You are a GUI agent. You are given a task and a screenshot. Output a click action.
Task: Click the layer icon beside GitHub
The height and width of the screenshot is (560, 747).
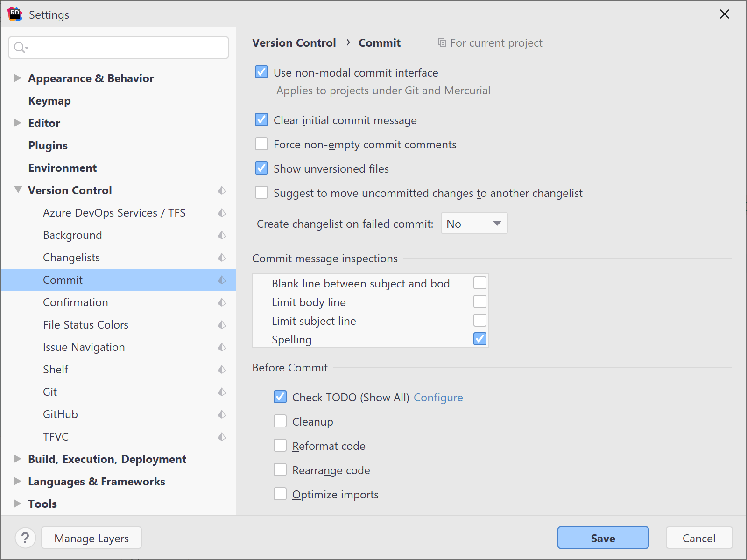(222, 414)
